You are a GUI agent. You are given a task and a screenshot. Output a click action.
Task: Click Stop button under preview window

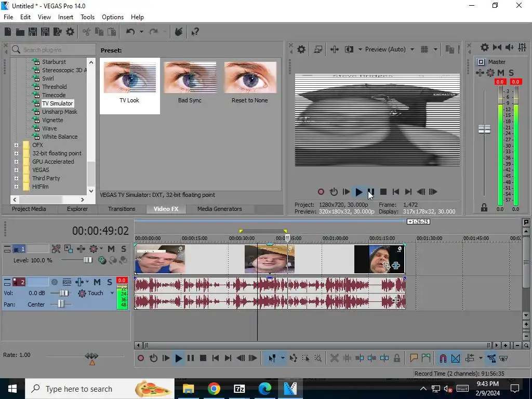(x=383, y=192)
